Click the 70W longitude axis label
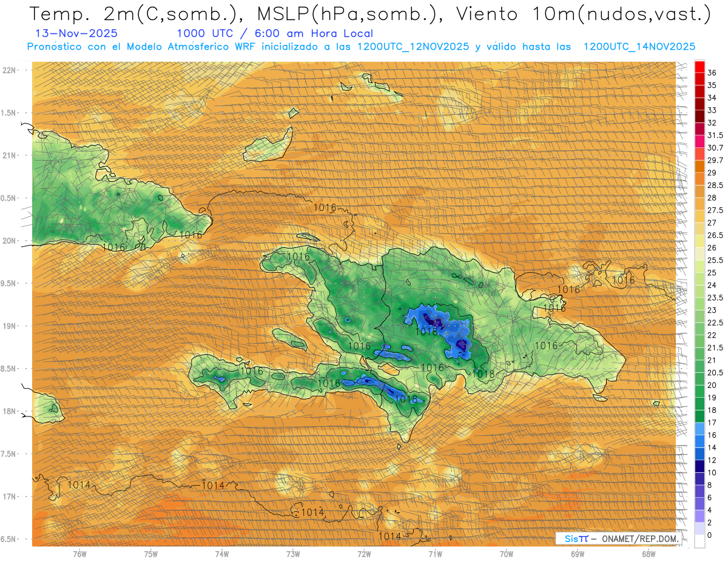The width and height of the screenshot is (728, 562). tap(506, 554)
